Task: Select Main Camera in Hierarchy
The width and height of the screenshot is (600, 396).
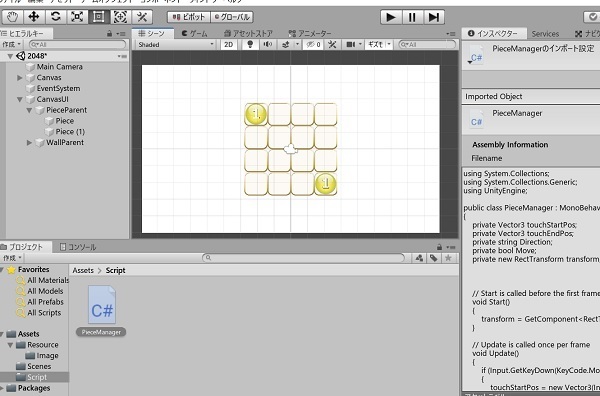Action: pyautogui.click(x=59, y=67)
